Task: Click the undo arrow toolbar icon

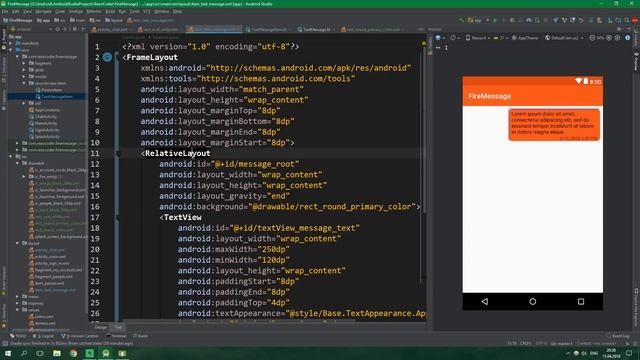Action: (x=581, y=20)
